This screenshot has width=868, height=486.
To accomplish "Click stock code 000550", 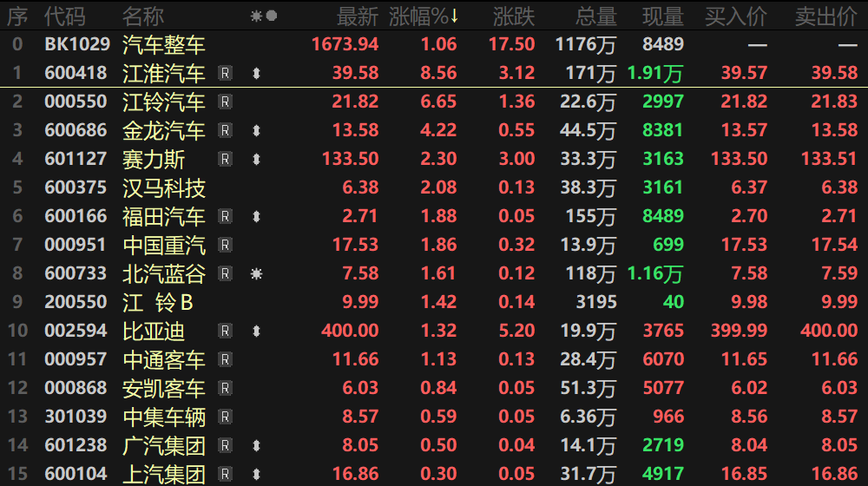I will 76,102.
